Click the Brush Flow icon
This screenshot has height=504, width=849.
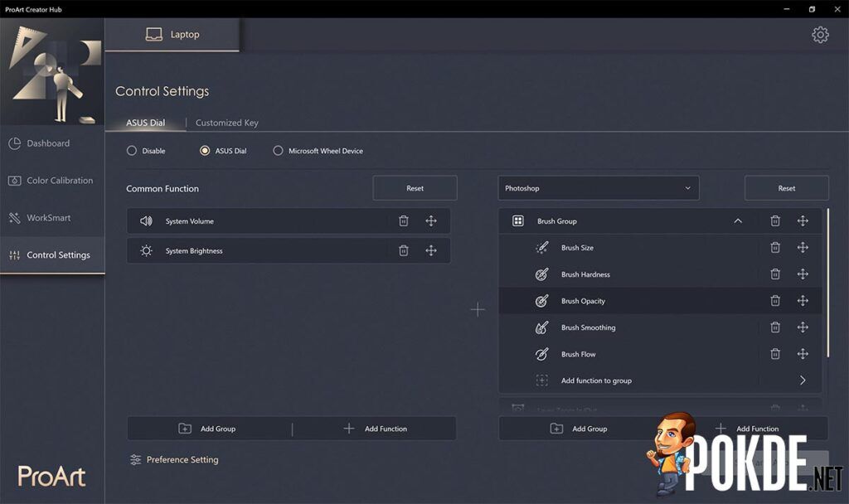[x=542, y=353]
